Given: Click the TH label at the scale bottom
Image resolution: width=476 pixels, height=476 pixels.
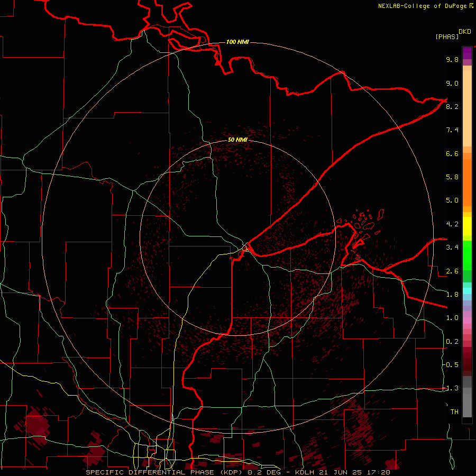Looking at the screenshot, I should tap(454, 412).
